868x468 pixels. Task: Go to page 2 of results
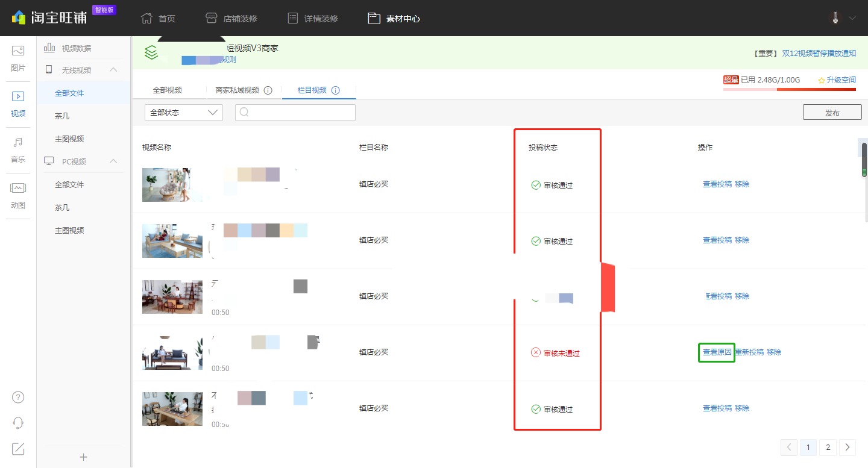(828, 447)
